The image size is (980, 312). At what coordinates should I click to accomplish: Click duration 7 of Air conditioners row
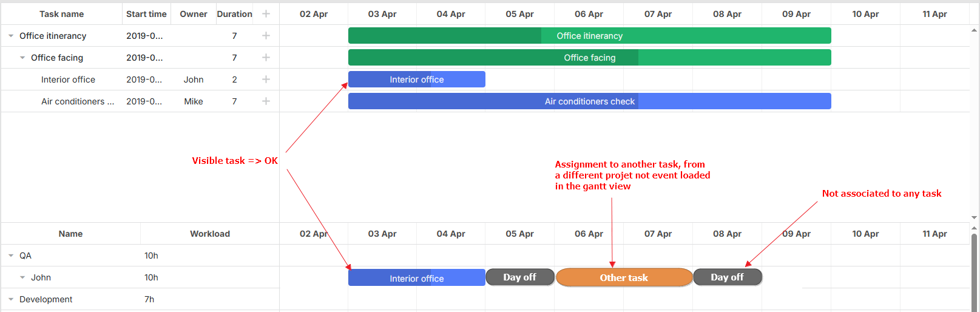[234, 101]
